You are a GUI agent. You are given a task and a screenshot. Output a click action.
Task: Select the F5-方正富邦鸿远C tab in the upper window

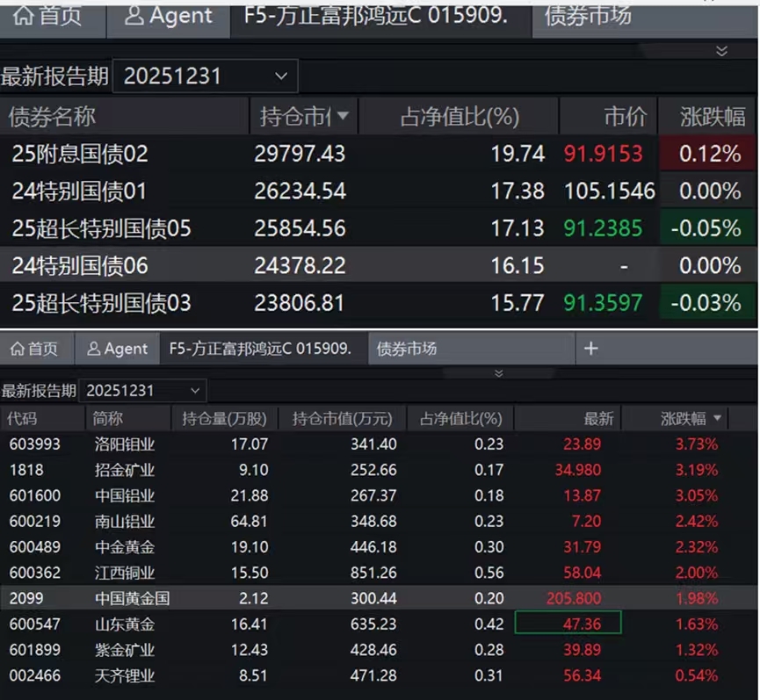click(381, 19)
